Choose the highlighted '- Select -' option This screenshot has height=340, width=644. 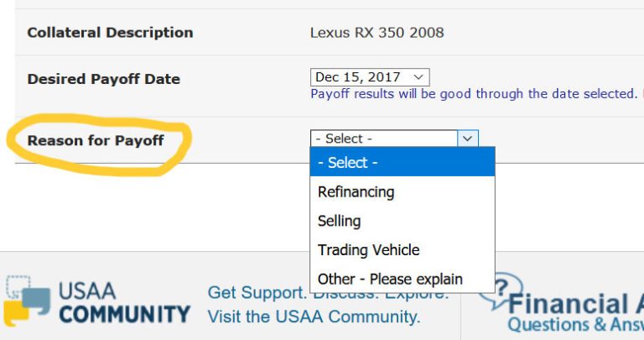(x=402, y=163)
